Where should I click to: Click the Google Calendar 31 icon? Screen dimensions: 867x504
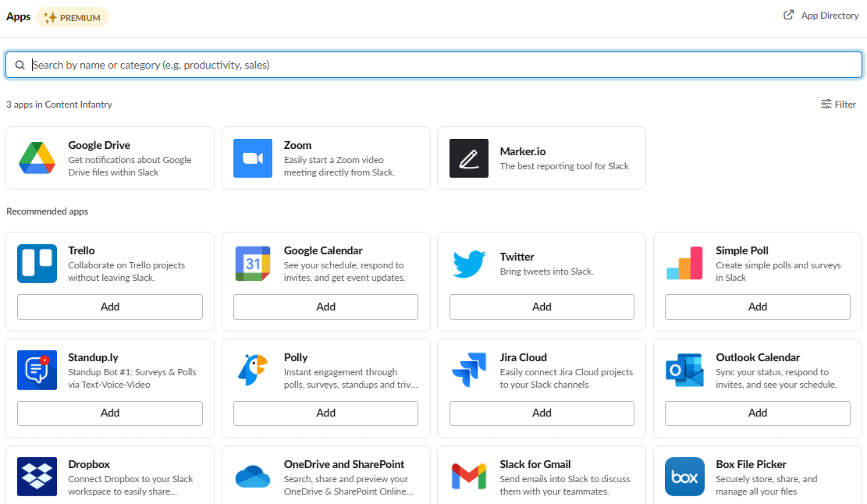[253, 264]
